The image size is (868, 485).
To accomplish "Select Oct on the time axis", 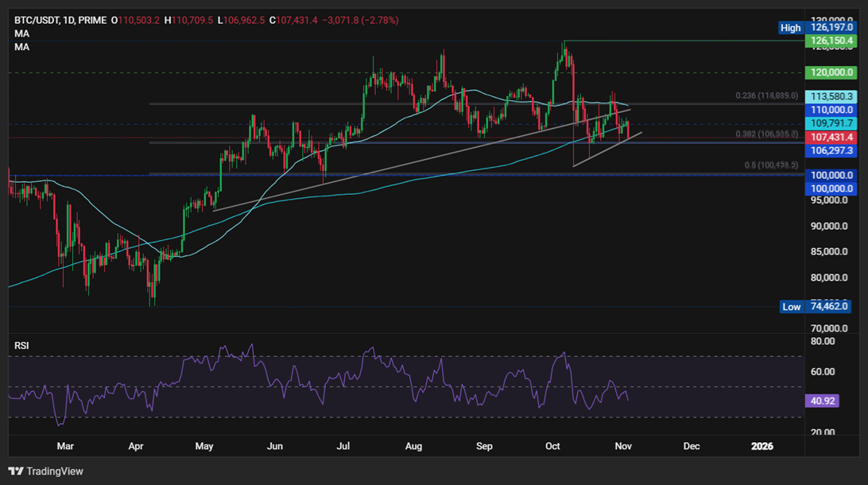I will (x=552, y=447).
